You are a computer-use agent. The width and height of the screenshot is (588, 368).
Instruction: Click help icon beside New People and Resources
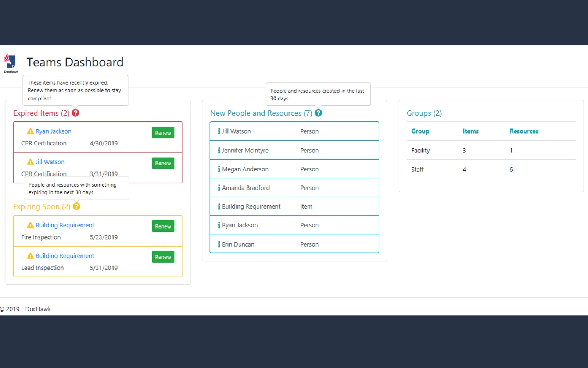tap(318, 113)
